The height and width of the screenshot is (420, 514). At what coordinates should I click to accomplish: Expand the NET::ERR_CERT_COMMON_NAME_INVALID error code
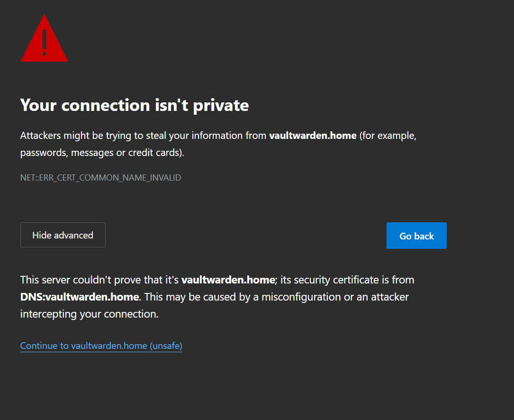[100, 177]
